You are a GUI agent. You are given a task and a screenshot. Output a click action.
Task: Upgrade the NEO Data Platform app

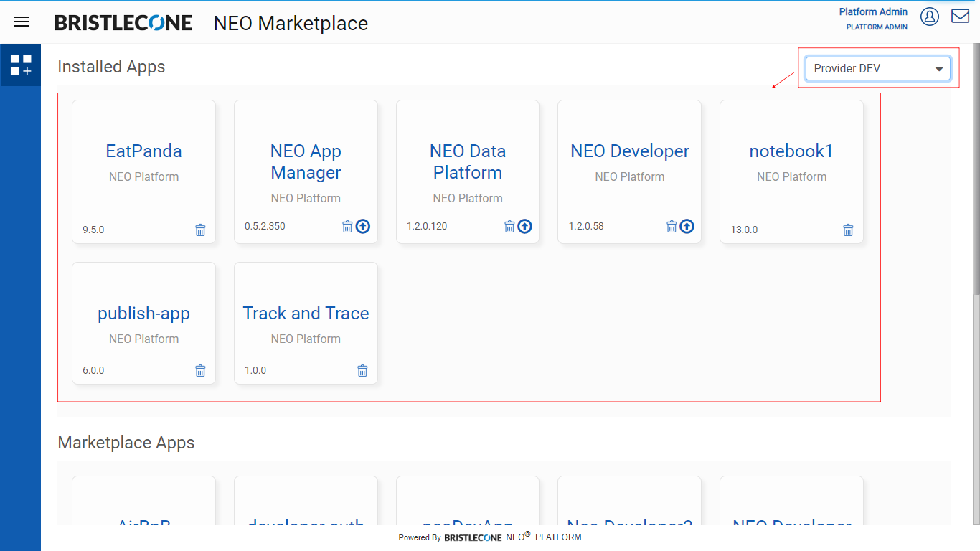click(x=525, y=226)
